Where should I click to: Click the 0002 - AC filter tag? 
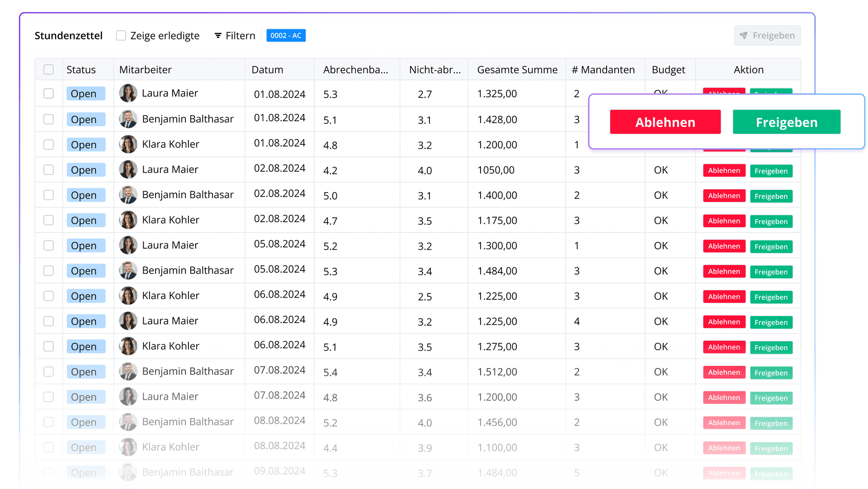(286, 36)
